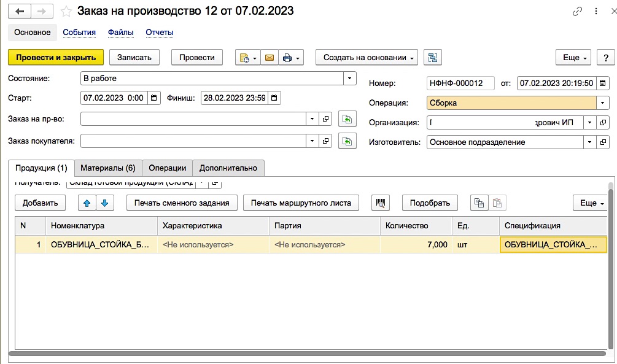Click the Спецификация cell ОБУВНИЦА_СТОЙКА_...
617x364 pixels.
[553, 244]
